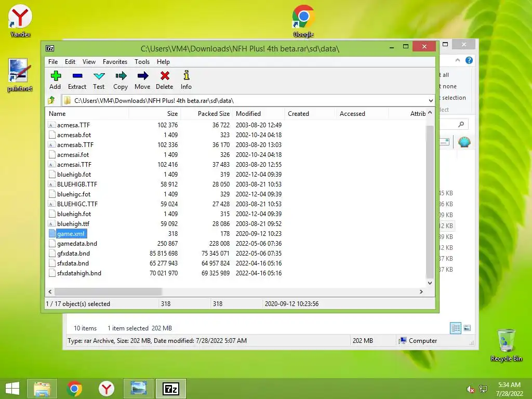Image resolution: width=532 pixels, height=399 pixels.
Task: Open the Help menu
Action: pyautogui.click(x=163, y=62)
